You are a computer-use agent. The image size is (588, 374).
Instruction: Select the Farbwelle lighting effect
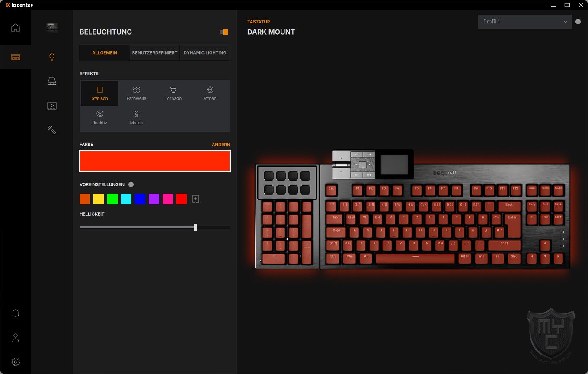click(x=136, y=93)
